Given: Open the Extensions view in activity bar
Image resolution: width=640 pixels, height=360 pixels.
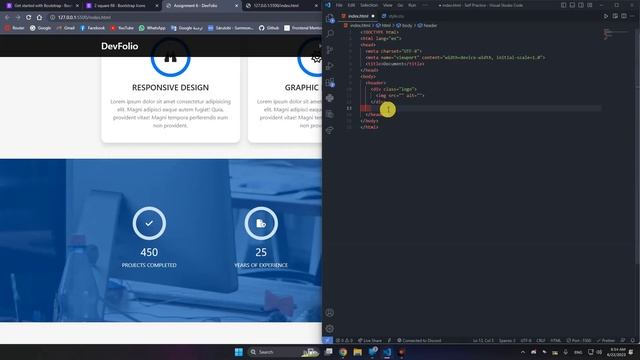Looking at the screenshot, I should 330,82.
